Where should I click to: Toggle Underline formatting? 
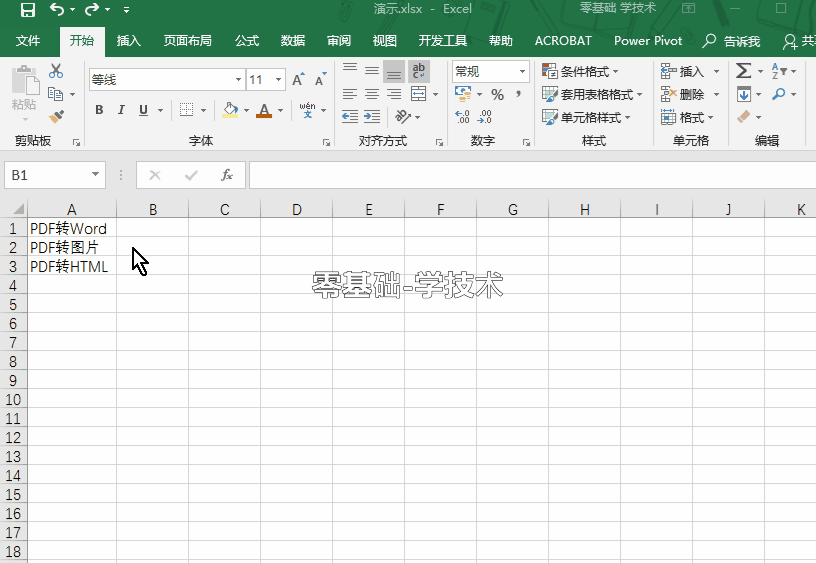click(144, 110)
